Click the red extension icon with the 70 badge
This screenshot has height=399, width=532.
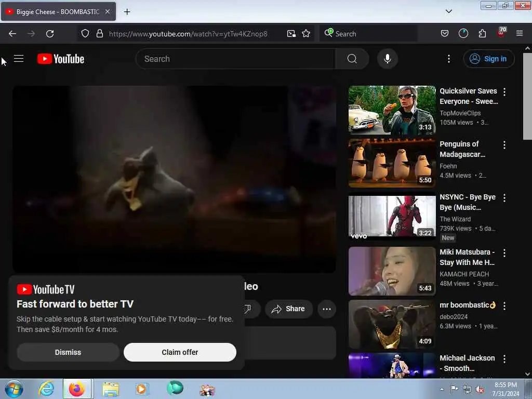click(x=501, y=32)
